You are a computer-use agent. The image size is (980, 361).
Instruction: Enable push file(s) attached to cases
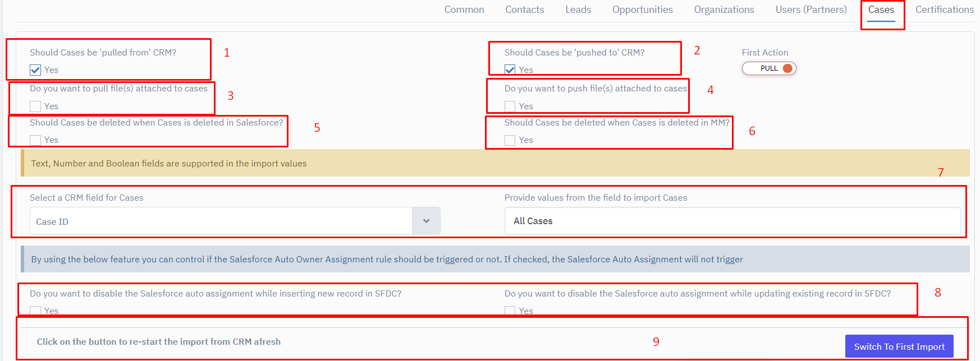510,107
